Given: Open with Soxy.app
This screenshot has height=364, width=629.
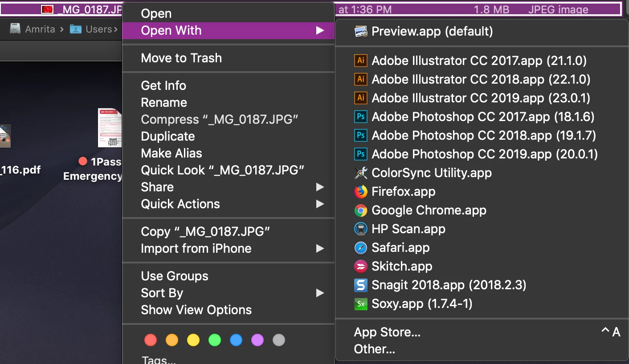Looking at the screenshot, I should point(482,303).
